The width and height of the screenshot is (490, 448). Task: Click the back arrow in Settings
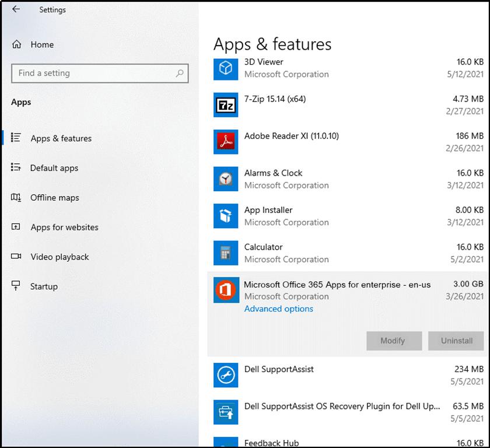pyautogui.click(x=16, y=9)
